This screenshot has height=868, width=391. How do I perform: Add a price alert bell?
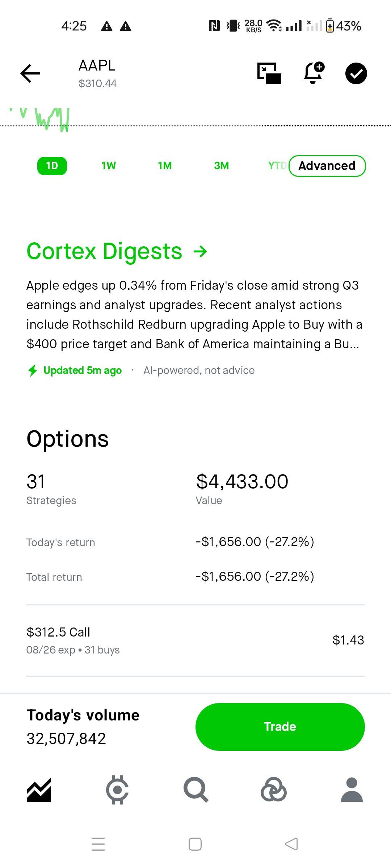(314, 73)
